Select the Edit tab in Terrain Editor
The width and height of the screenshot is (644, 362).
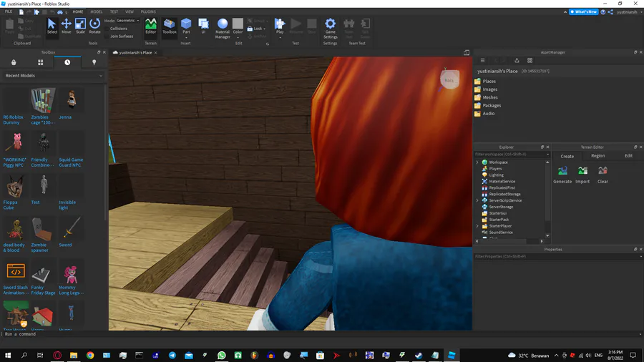pos(628,156)
